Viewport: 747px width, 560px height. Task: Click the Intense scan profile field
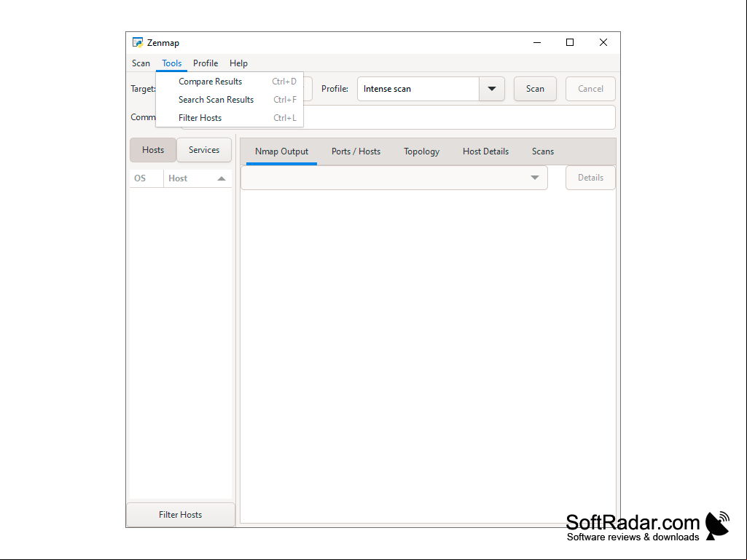(418, 89)
